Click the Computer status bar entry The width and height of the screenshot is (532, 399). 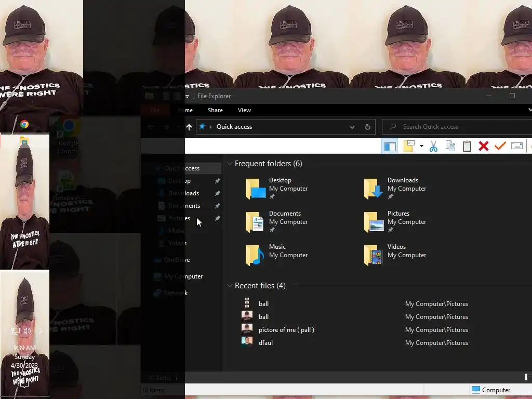[x=491, y=390]
